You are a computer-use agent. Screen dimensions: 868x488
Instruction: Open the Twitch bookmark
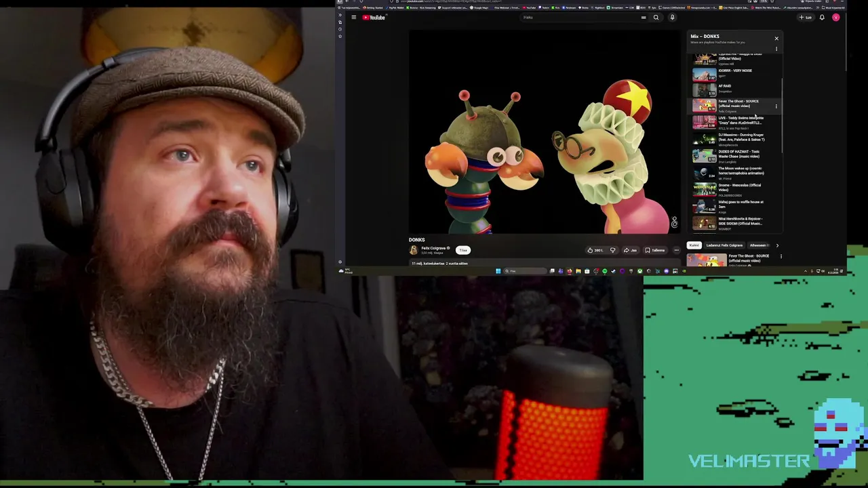click(545, 7)
